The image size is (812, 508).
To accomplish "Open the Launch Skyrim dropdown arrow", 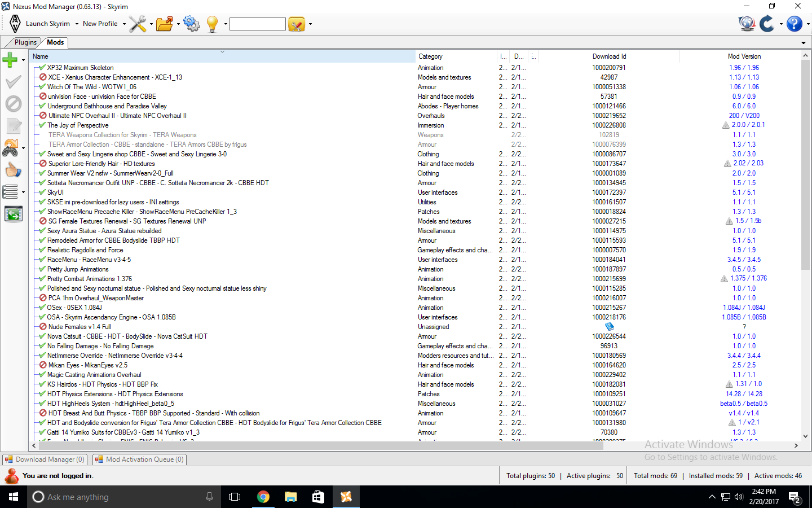I will click(77, 24).
